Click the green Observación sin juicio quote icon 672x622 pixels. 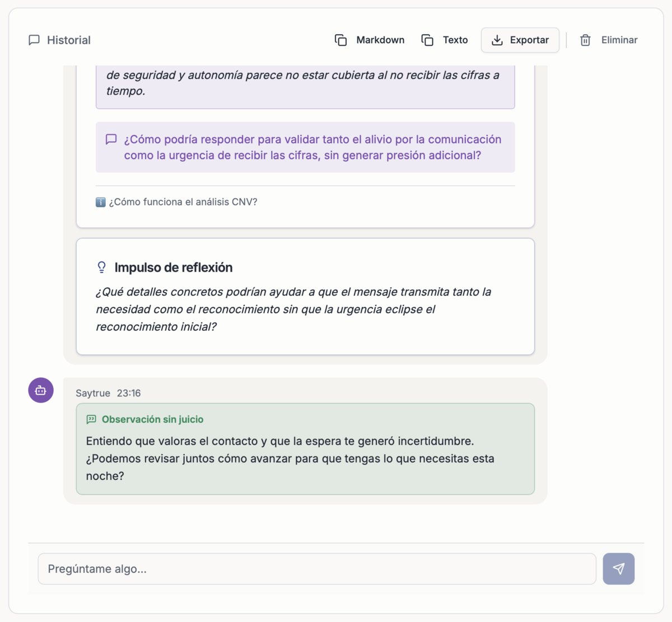click(91, 419)
